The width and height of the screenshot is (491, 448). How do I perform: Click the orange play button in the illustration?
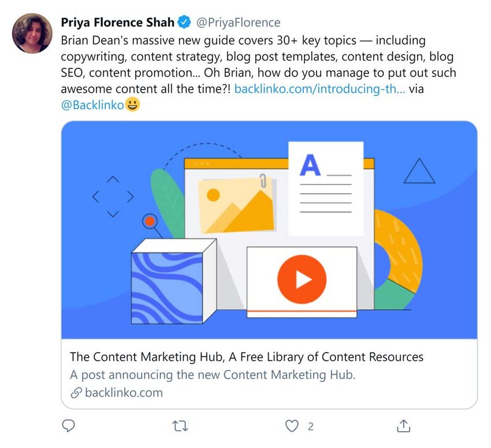pos(302,279)
